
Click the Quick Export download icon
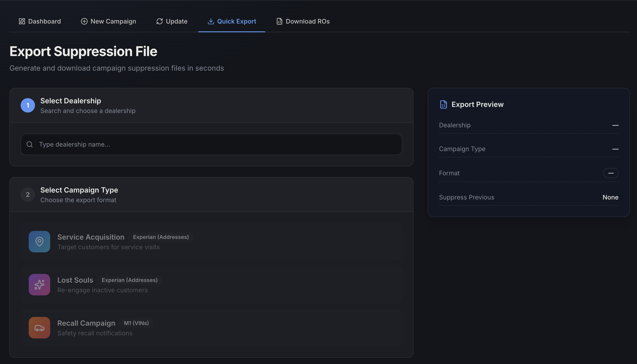[211, 21]
